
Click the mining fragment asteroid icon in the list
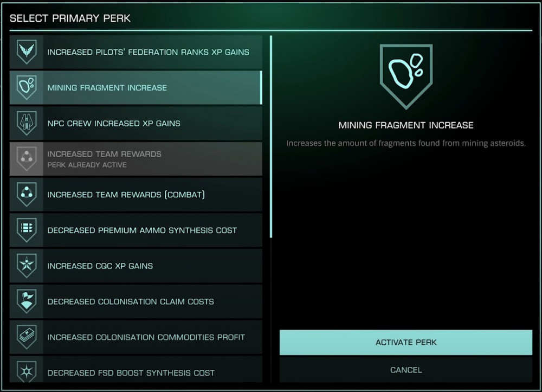tap(27, 87)
